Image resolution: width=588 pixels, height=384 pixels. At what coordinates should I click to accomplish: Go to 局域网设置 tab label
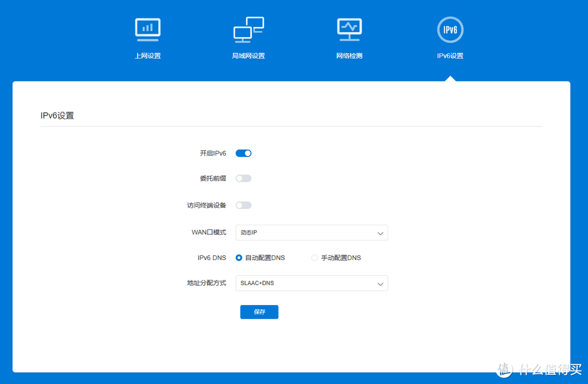[x=248, y=56]
